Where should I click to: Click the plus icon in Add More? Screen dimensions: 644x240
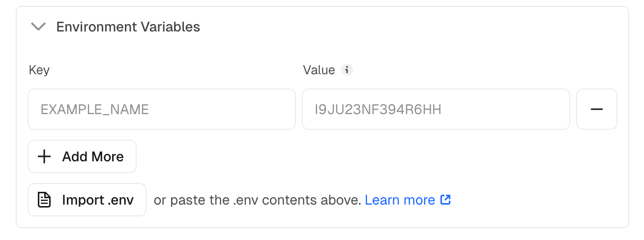pyautogui.click(x=45, y=157)
